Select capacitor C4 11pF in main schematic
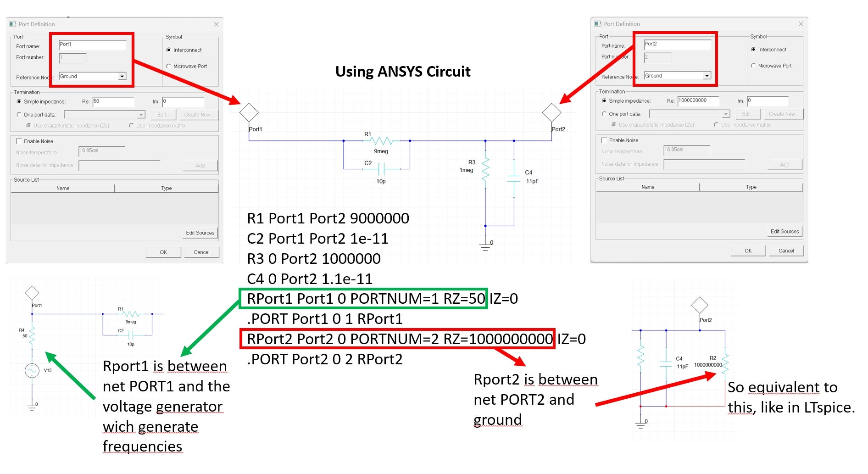This screenshot has width=868, height=474. [x=514, y=178]
